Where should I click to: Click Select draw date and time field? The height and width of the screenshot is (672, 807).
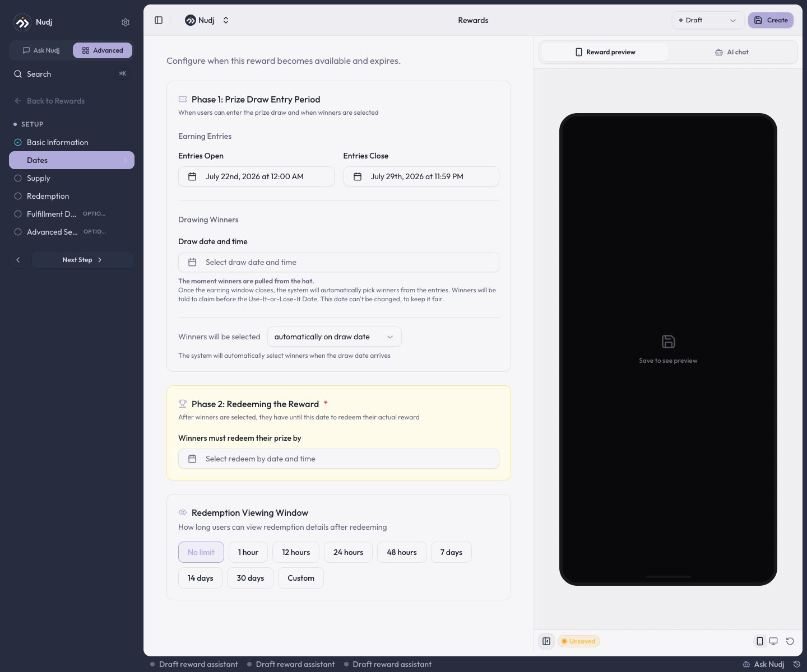[338, 262]
